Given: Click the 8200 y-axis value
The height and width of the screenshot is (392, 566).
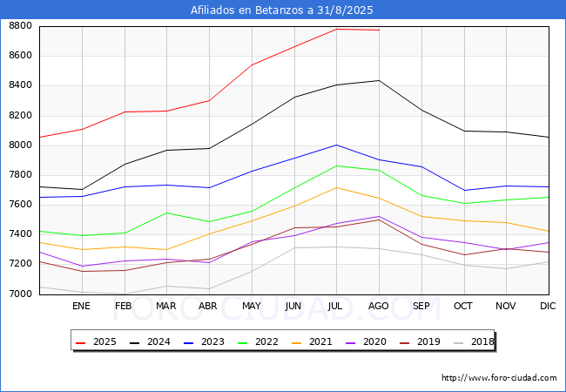Looking at the screenshot, I should click(20, 116).
